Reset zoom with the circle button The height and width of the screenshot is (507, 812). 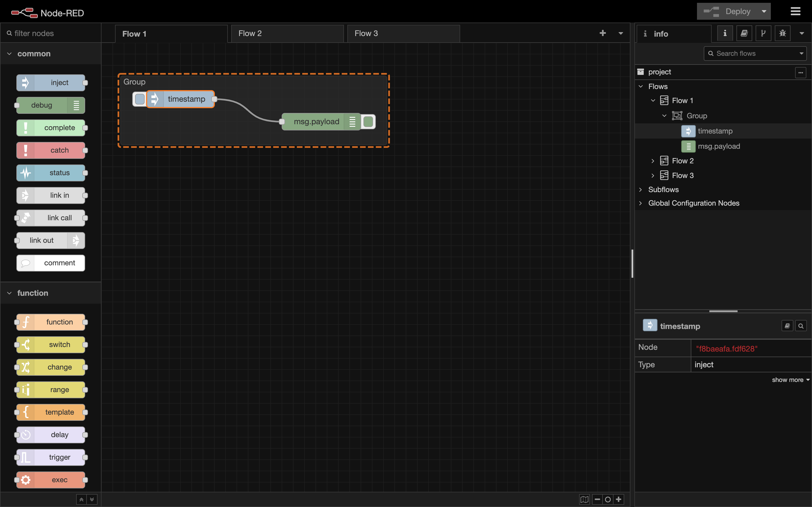click(x=608, y=499)
